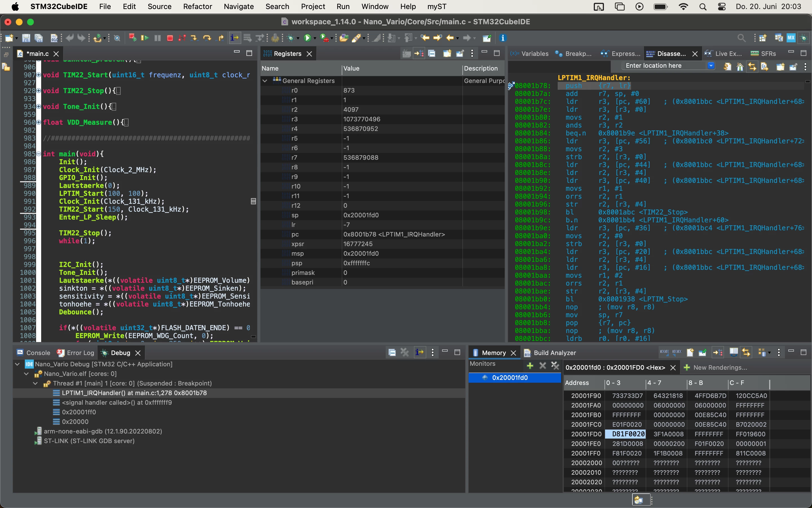Select ST-LINK GDB server entry
Viewport: 812px width, 508px height.
point(89,441)
